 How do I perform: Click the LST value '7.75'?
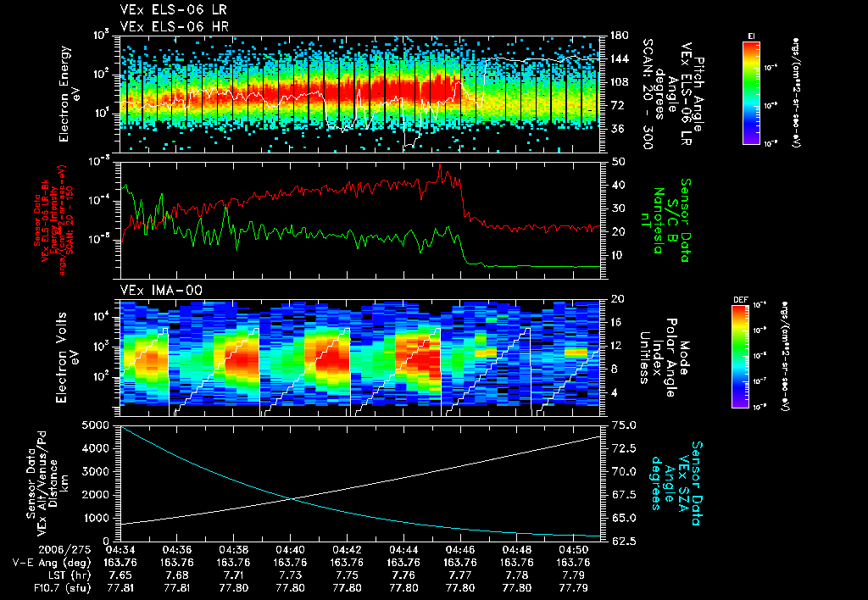[347, 575]
